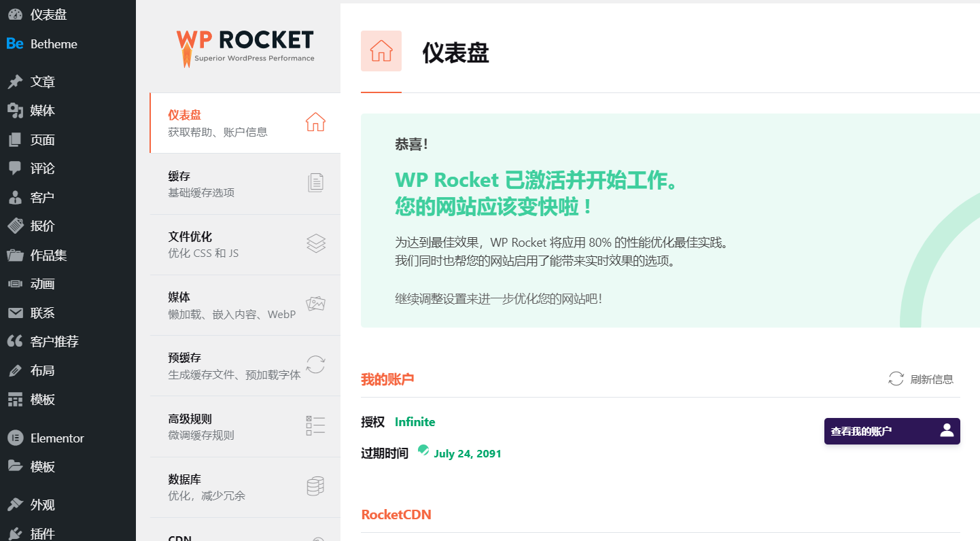Viewport: 980px width, 541px height.
Task: Click the plug icon for 插件
Action: (15, 534)
